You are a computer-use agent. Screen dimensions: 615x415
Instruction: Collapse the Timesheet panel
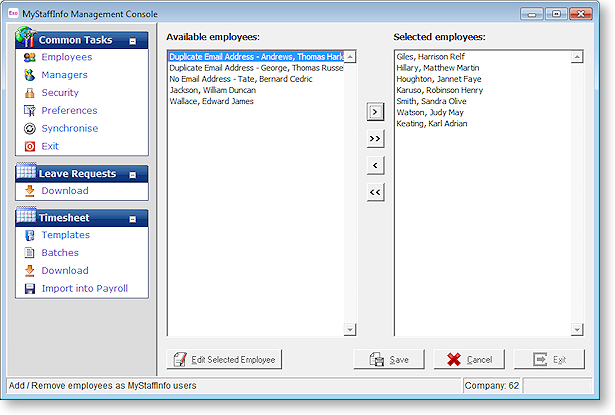(x=133, y=218)
